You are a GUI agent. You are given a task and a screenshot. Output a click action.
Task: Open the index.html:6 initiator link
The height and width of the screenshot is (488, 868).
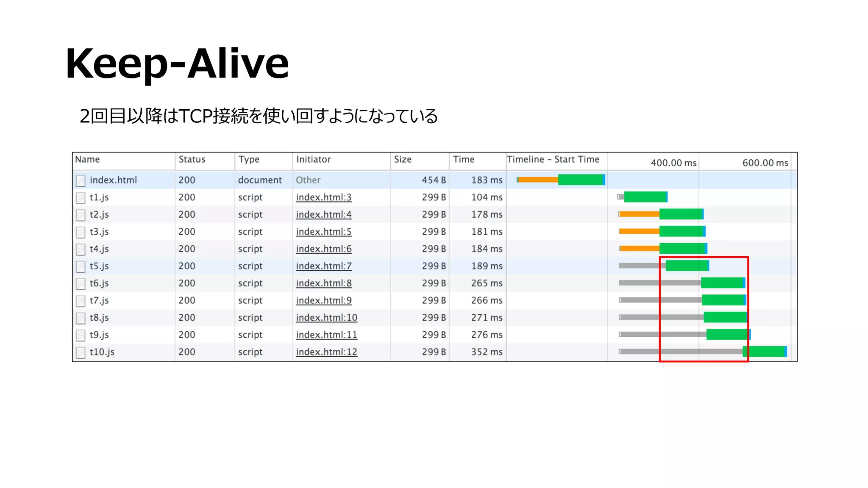point(324,249)
